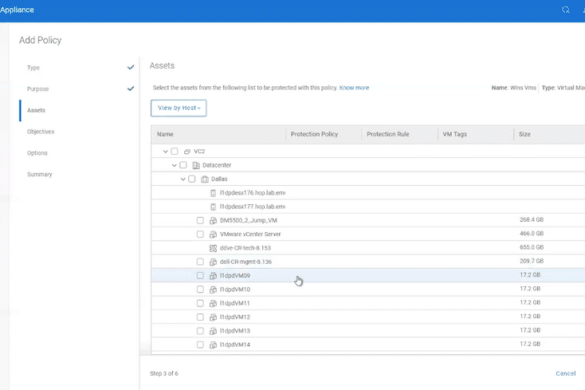Open the View by Host dropdown

tap(179, 108)
